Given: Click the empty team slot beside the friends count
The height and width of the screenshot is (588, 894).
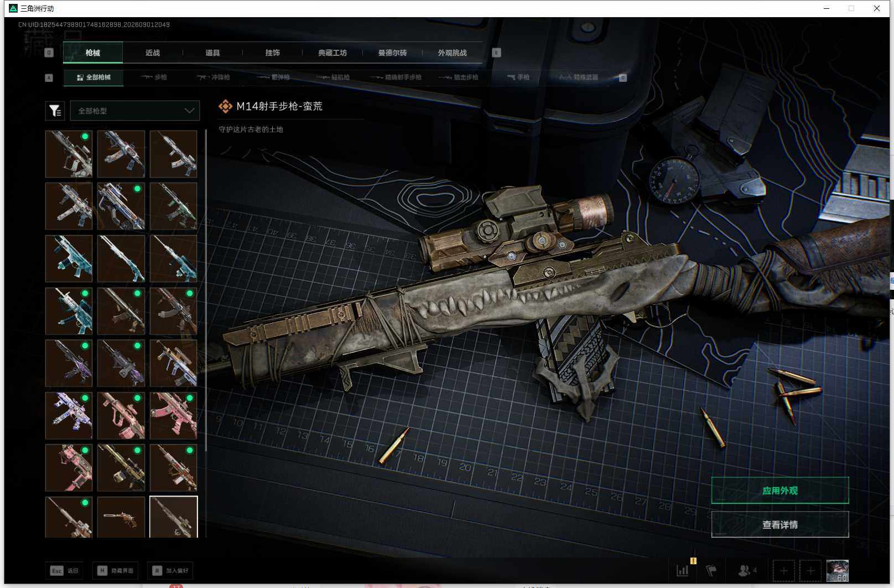Looking at the screenshot, I should (x=783, y=571).
